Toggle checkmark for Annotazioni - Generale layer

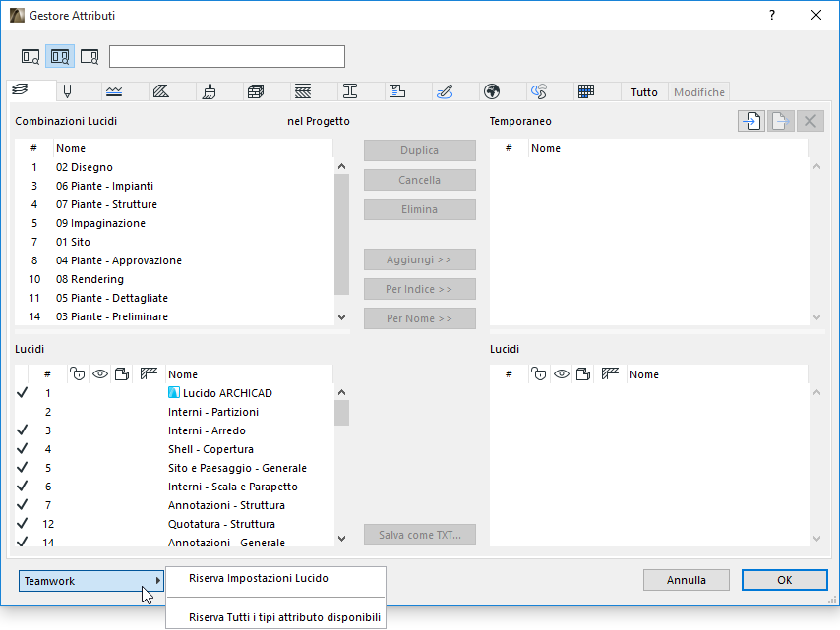[x=22, y=543]
